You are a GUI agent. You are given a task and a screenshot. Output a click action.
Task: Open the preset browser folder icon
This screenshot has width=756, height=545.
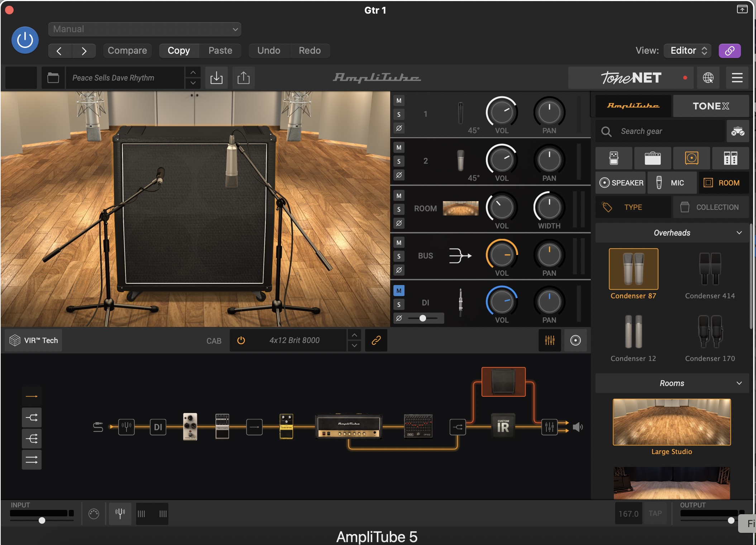click(x=53, y=78)
